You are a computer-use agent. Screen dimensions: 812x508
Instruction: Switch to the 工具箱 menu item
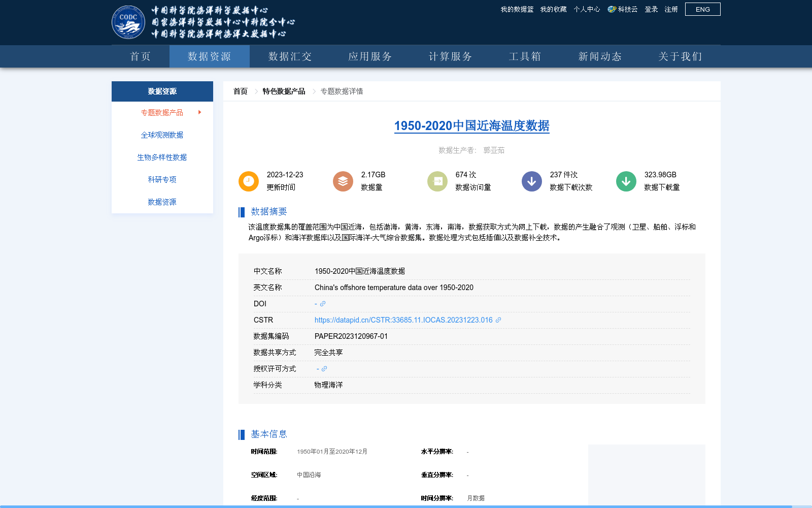coord(525,56)
